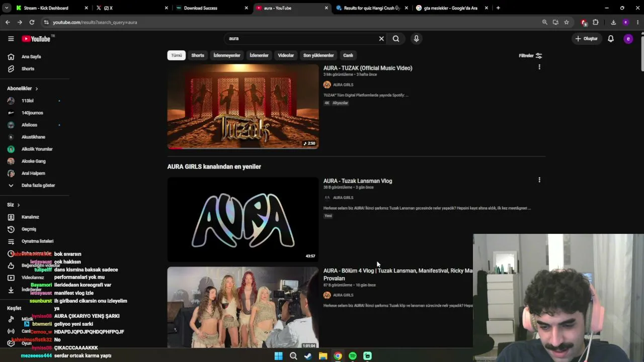Go back with the browser back arrow
Image resolution: width=644 pixels, height=362 pixels.
coord(8,22)
